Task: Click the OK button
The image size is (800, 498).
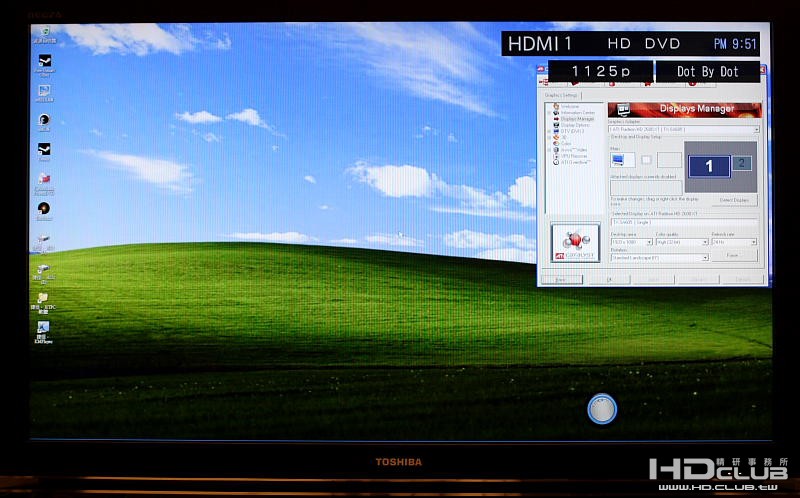Action: point(609,280)
